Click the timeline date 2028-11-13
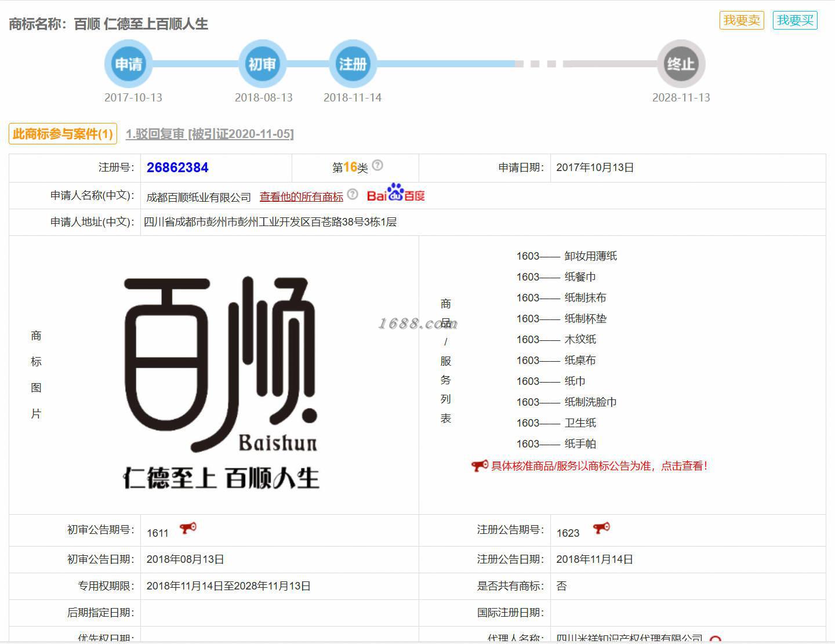Image resolution: width=835 pixels, height=644 pixels. pyautogui.click(x=681, y=97)
